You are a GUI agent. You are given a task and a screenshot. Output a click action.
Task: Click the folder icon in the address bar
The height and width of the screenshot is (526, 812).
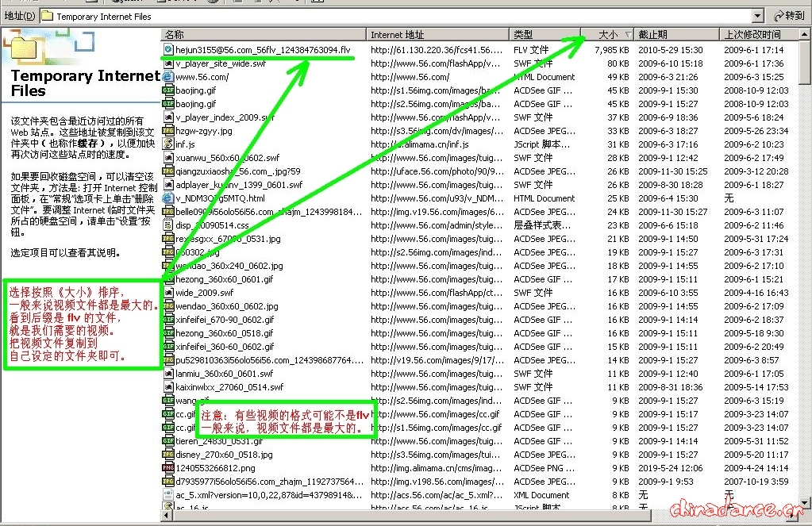pos(47,16)
